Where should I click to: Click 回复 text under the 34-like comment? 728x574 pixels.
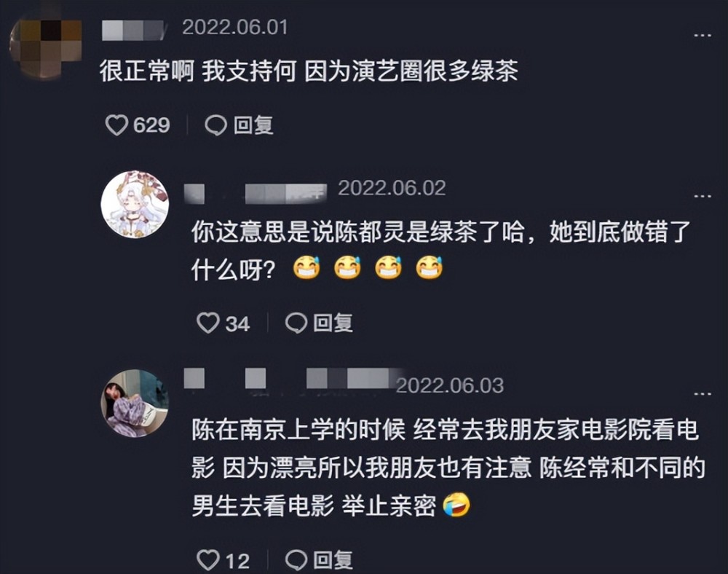point(333,323)
